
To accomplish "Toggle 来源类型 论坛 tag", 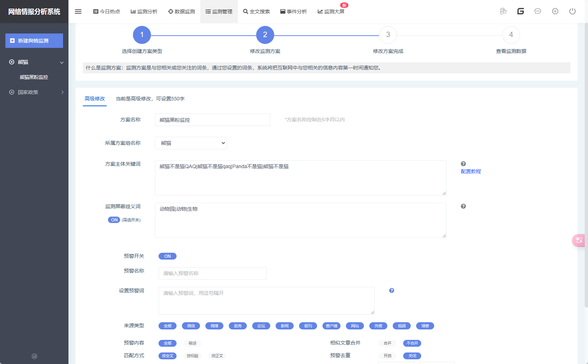I will (261, 326).
